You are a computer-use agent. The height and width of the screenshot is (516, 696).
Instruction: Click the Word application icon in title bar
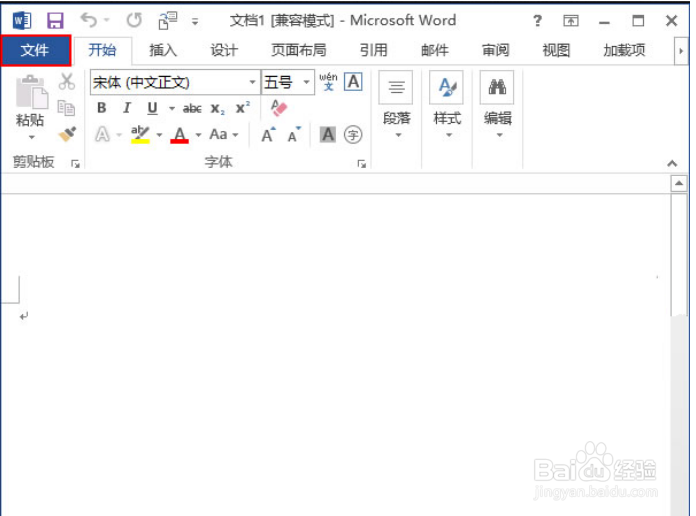point(22,20)
